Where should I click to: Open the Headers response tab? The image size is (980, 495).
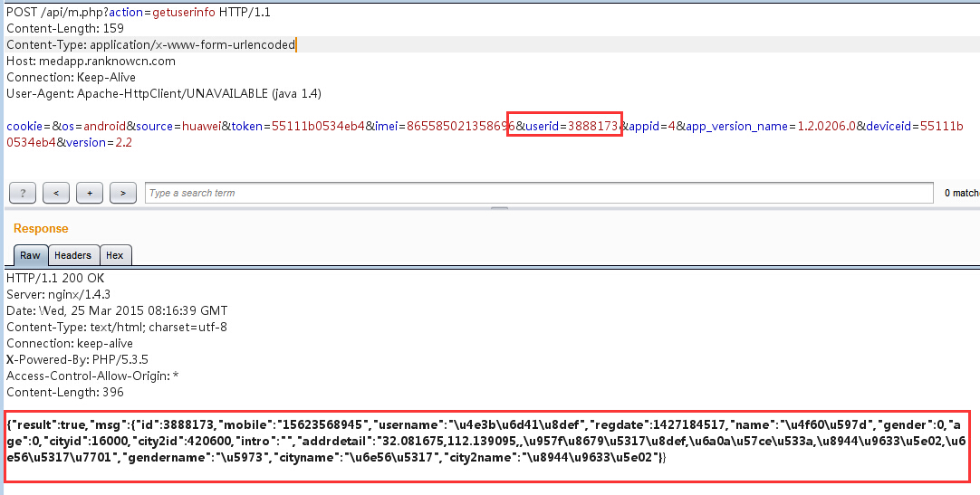click(x=73, y=255)
